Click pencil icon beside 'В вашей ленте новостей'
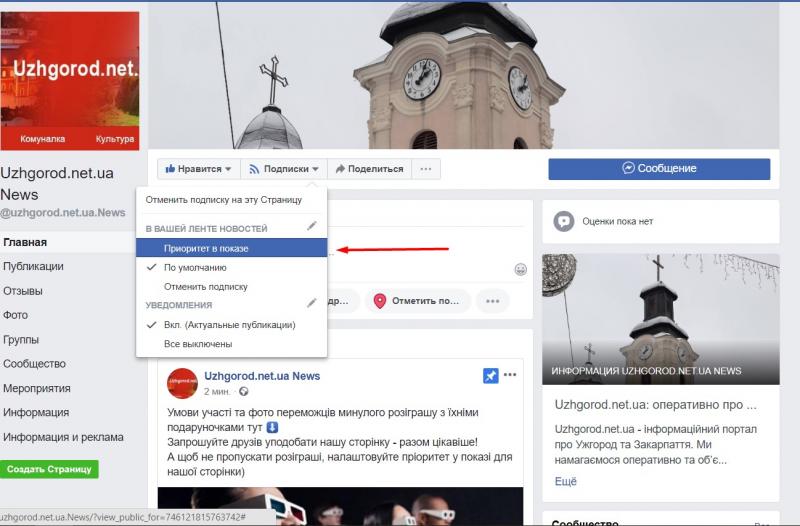This screenshot has height=526, width=800. click(312, 227)
